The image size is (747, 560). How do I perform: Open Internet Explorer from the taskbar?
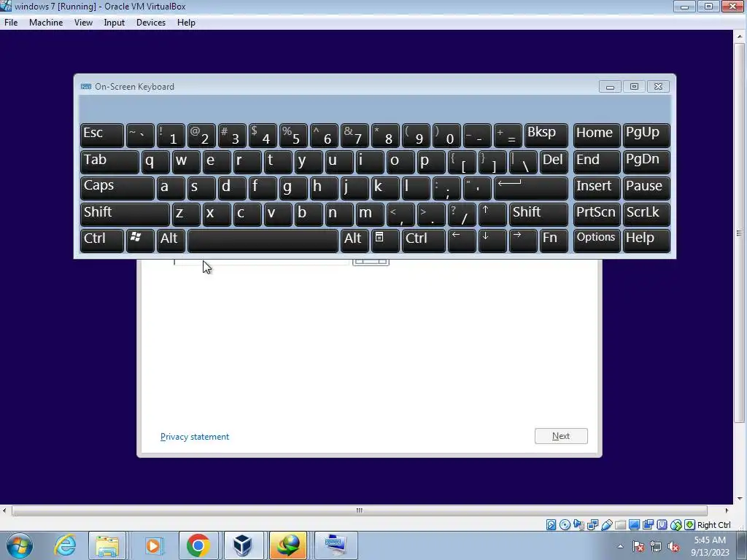65,545
